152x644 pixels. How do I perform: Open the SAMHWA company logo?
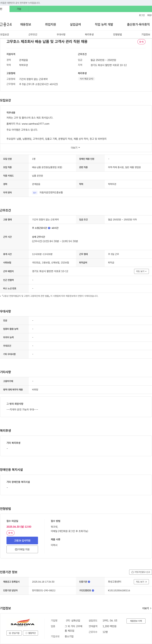(x=22, y=623)
